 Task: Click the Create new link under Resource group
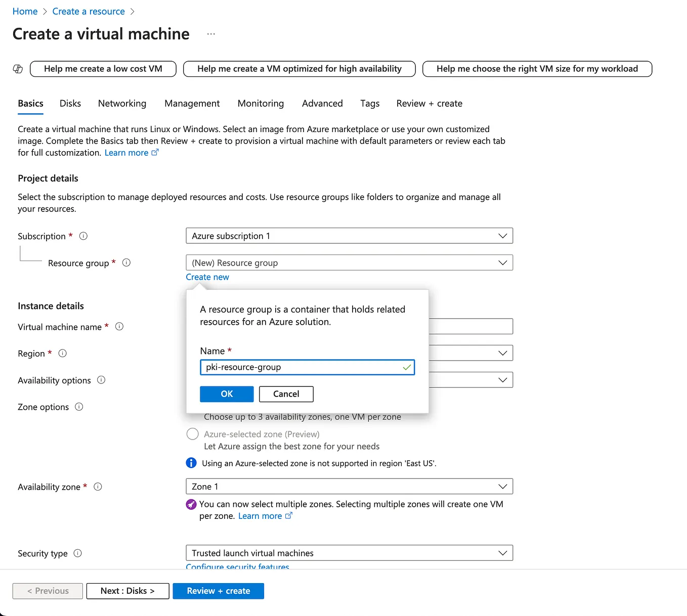click(x=207, y=277)
